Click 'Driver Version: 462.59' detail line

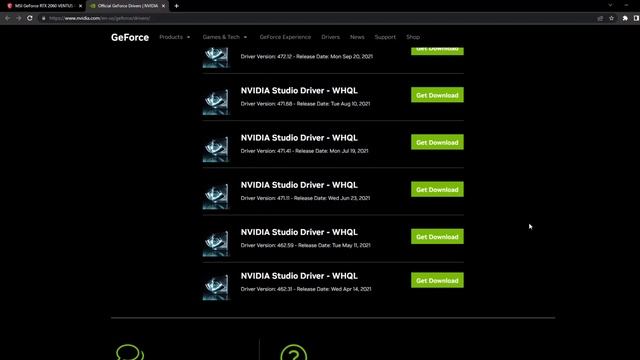[x=305, y=245]
